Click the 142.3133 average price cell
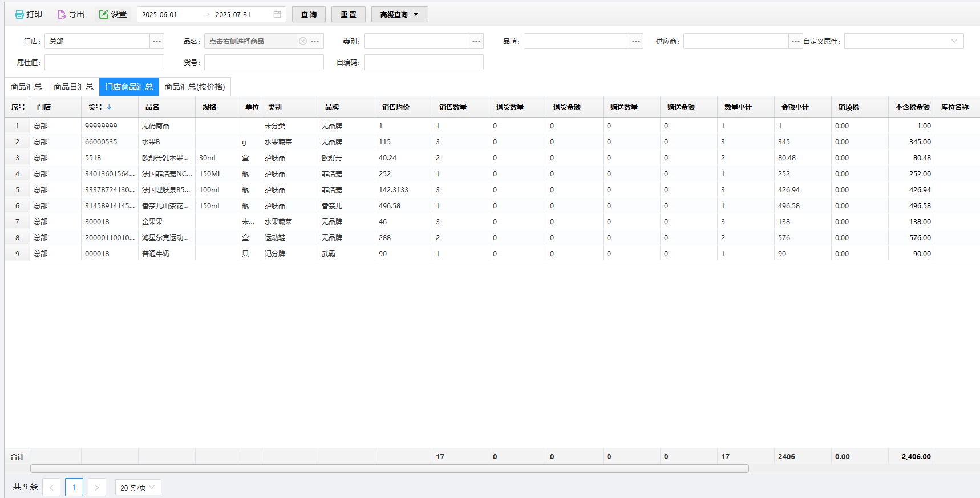Image resolution: width=980 pixels, height=498 pixels. click(404, 189)
